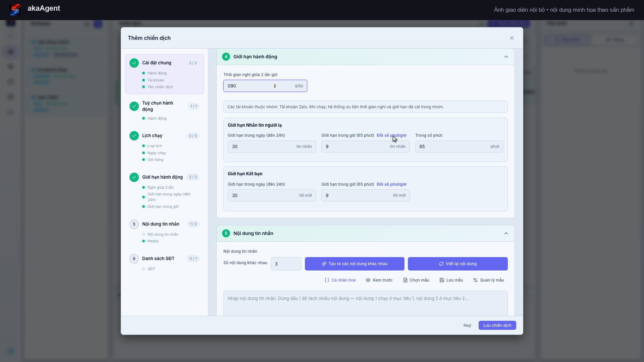Click Đổi số phút/giờ link under stranger messaging

[x=391, y=135]
